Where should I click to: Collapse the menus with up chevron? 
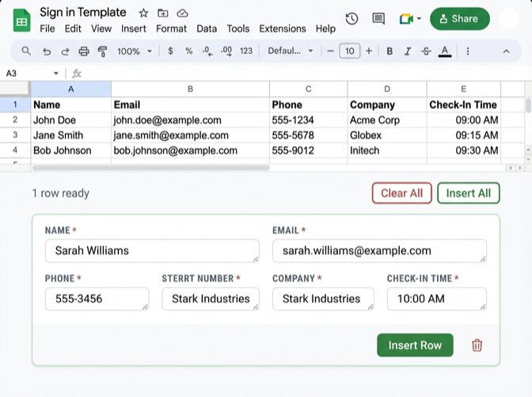506,52
